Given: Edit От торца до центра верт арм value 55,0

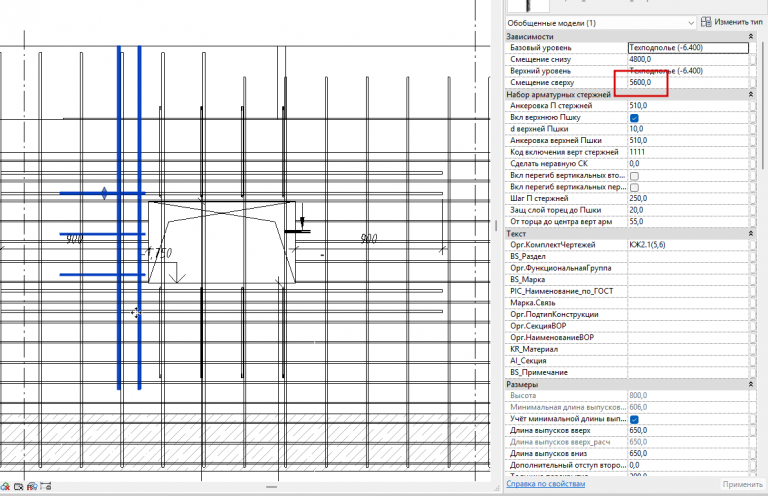Looking at the screenshot, I should [688, 222].
